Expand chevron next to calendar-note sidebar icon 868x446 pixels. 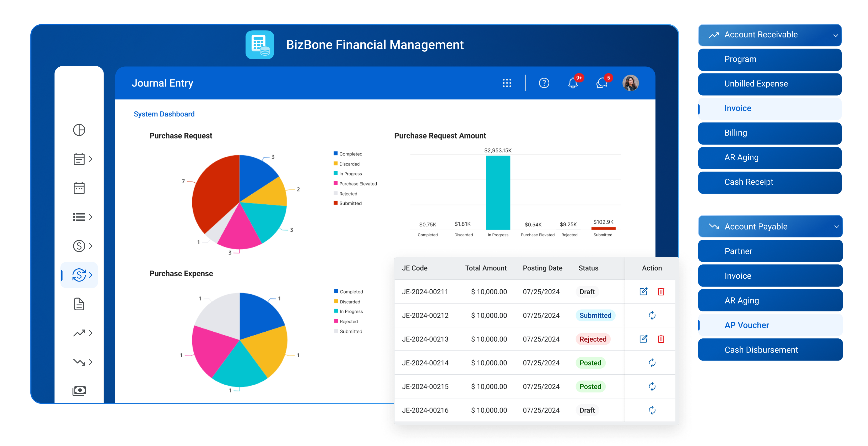(91, 159)
